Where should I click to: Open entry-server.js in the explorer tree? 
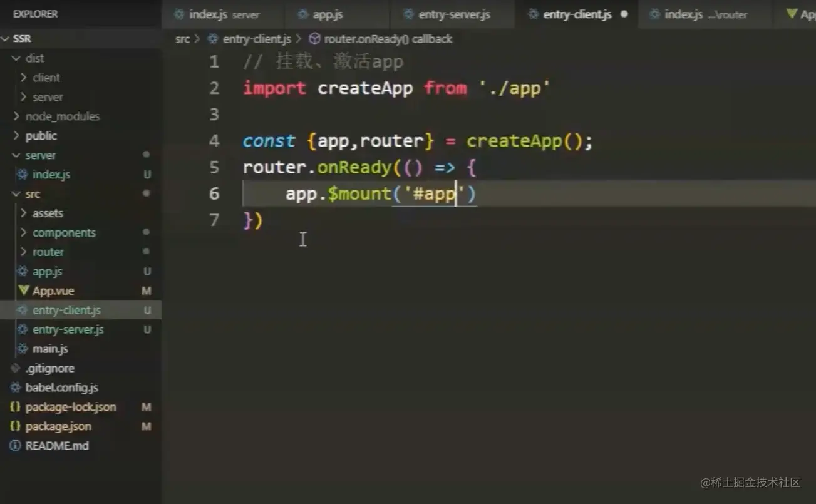[x=68, y=329]
